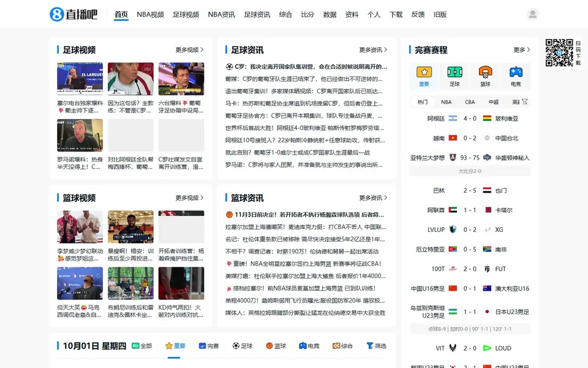
Task: Select the 篮球 hoop category icon
Action: click(x=485, y=72)
